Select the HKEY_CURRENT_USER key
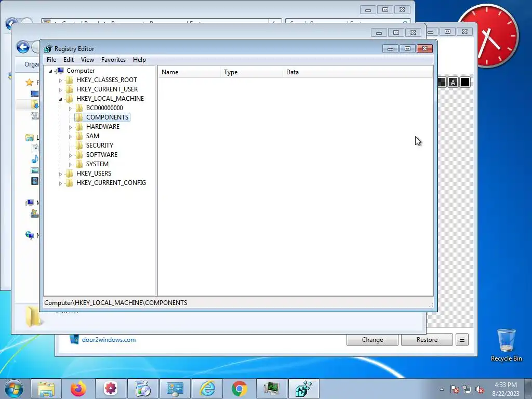532x399 pixels. click(107, 89)
